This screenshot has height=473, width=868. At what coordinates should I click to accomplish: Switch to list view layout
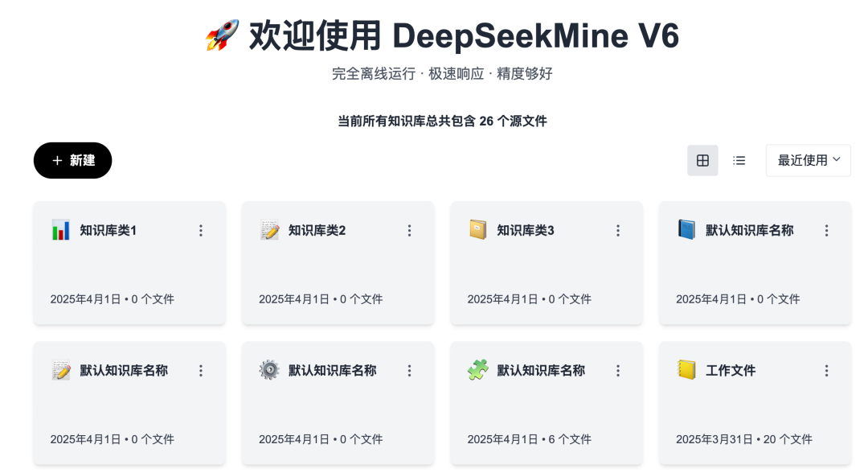pos(739,160)
